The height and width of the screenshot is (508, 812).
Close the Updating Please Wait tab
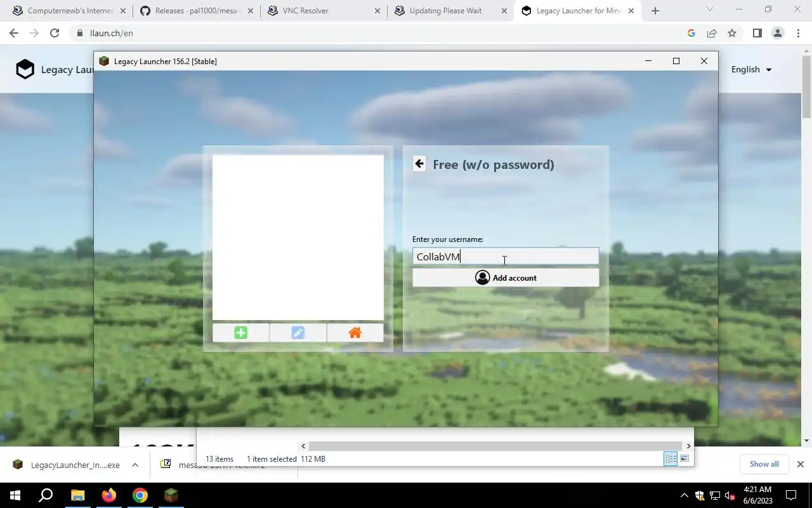[504, 11]
